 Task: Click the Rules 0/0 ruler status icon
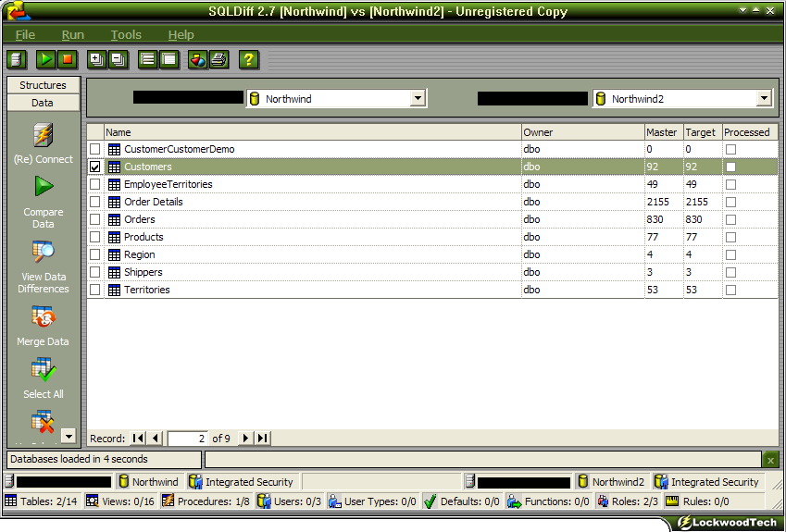tap(672, 501)
